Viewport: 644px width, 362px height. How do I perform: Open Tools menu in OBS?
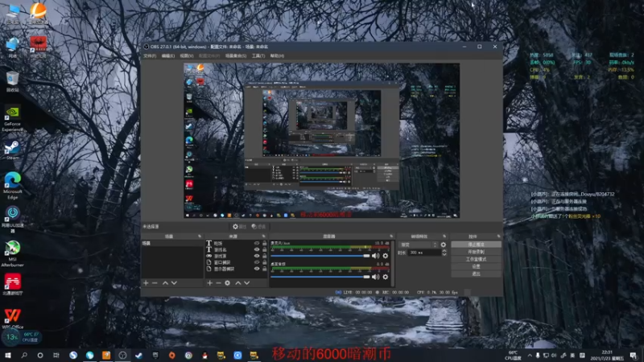(x=258, y=56)
